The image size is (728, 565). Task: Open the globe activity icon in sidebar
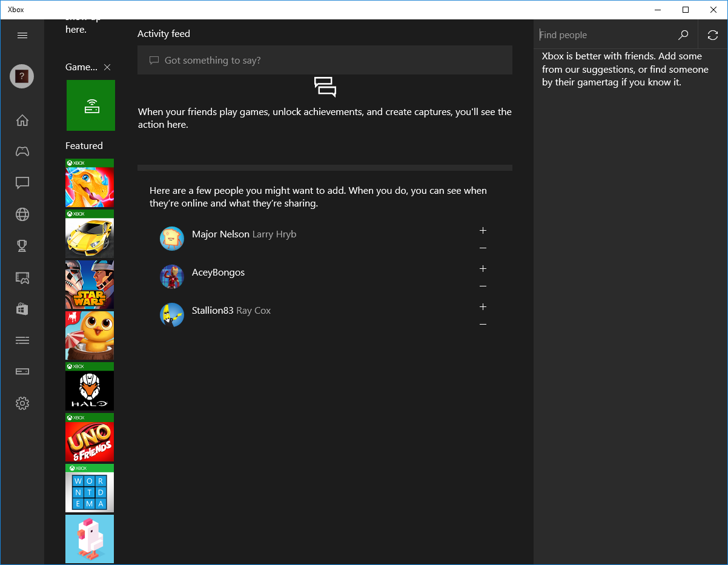point(22,214)
